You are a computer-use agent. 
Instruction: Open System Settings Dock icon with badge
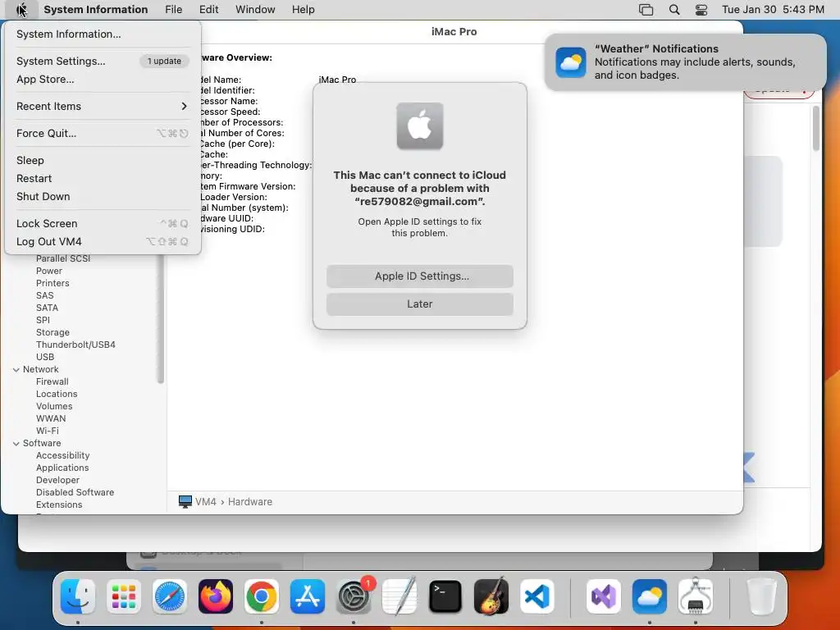pos(354,596)
